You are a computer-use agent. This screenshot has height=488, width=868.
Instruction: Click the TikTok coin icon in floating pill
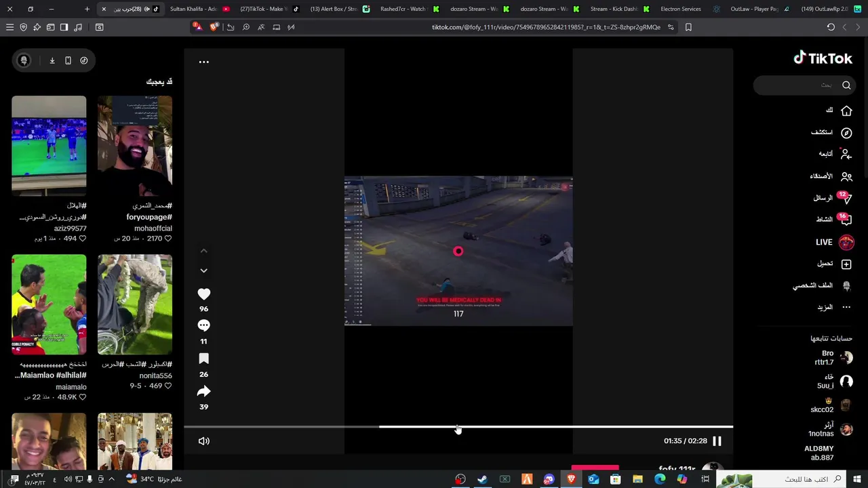coord(84,60)
